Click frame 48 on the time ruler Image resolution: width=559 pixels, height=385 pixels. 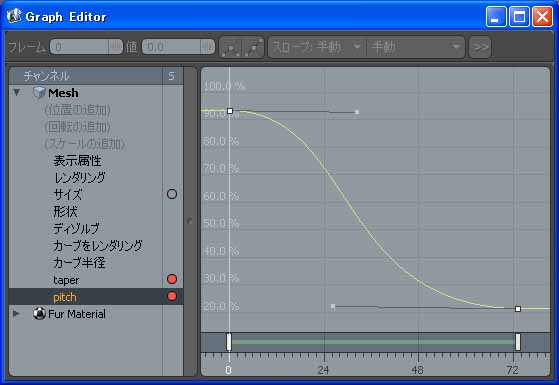pos(418,369)
